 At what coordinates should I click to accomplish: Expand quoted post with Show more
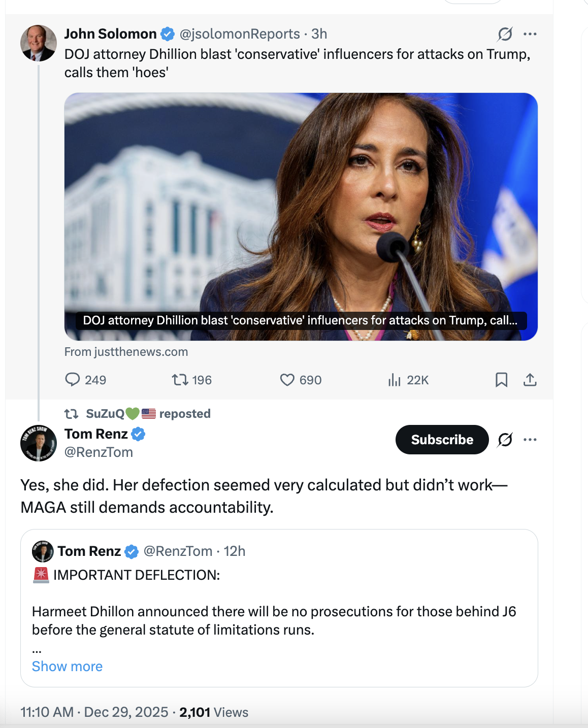point(67,666)
